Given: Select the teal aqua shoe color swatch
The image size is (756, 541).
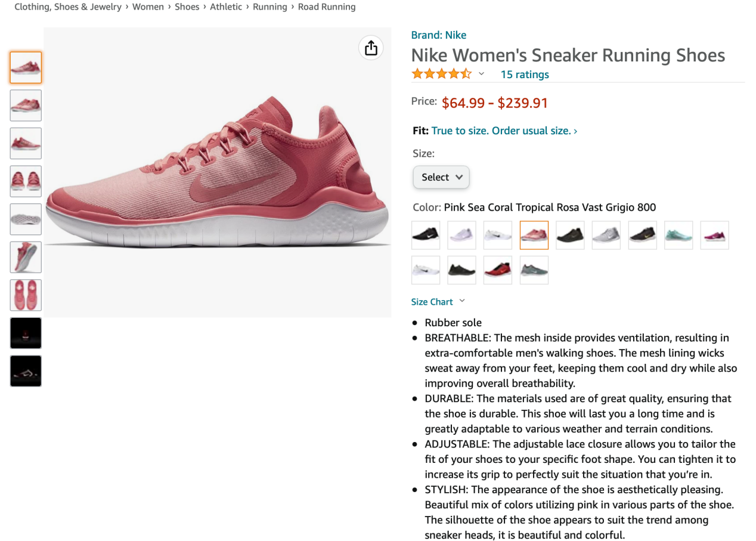Looking at the screenshot, I should (x=678, y=235).
